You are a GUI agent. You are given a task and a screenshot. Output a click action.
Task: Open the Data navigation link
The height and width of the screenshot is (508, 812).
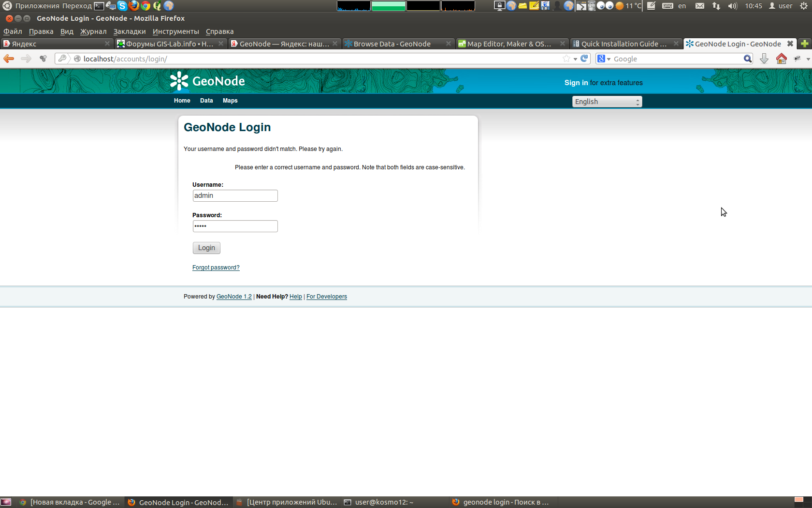tap(206, 101)
